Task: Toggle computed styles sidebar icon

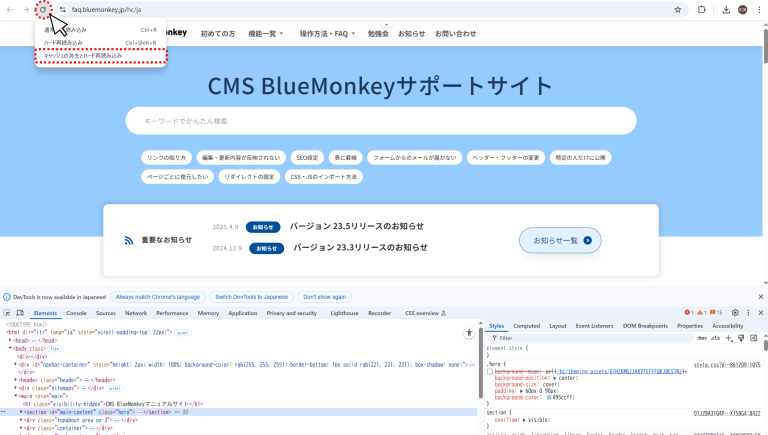Action: [x=754, y=338]
